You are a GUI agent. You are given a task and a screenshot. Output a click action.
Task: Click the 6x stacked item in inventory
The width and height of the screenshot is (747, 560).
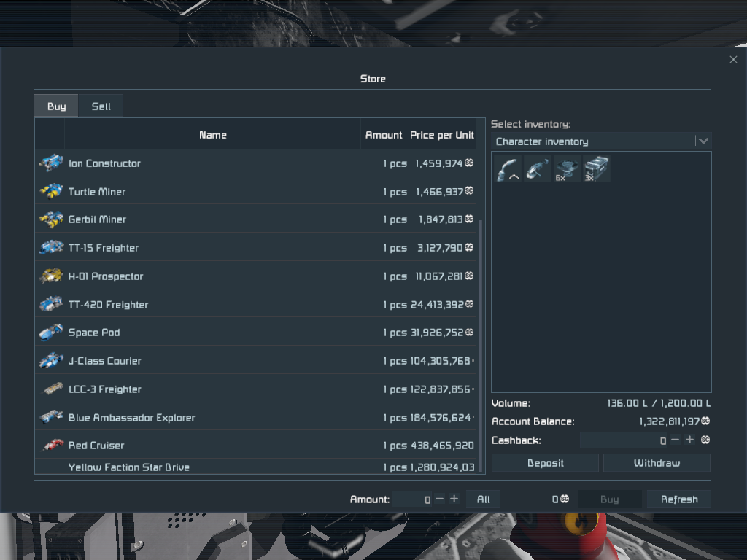pos(567,168)
